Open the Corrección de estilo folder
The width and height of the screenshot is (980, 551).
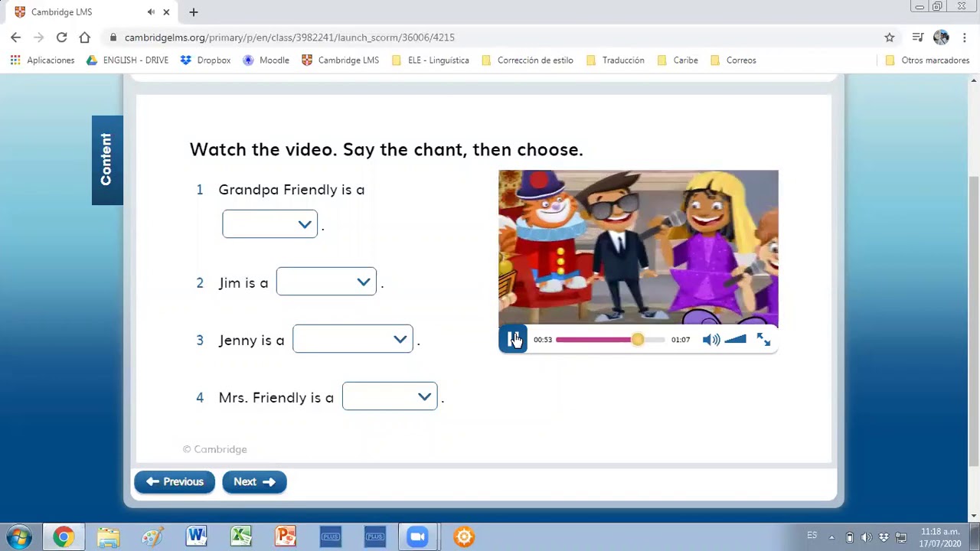tap(527, 60)
